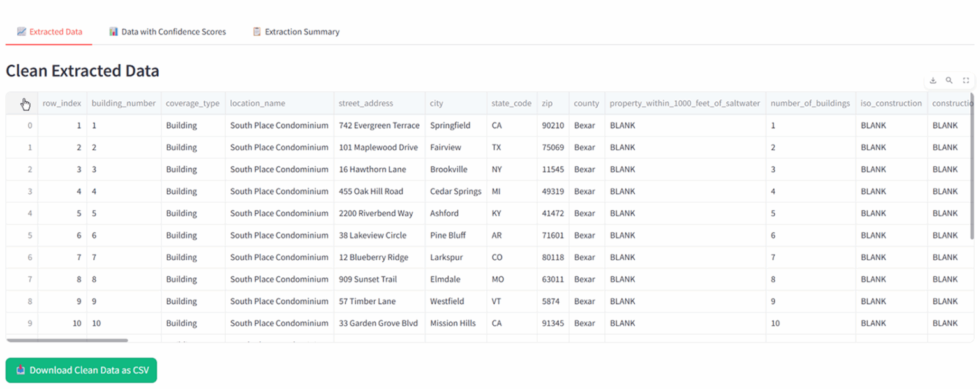Open the table search magnifier icon
Screen dimensions: 980x389
[x=949, y=80]
